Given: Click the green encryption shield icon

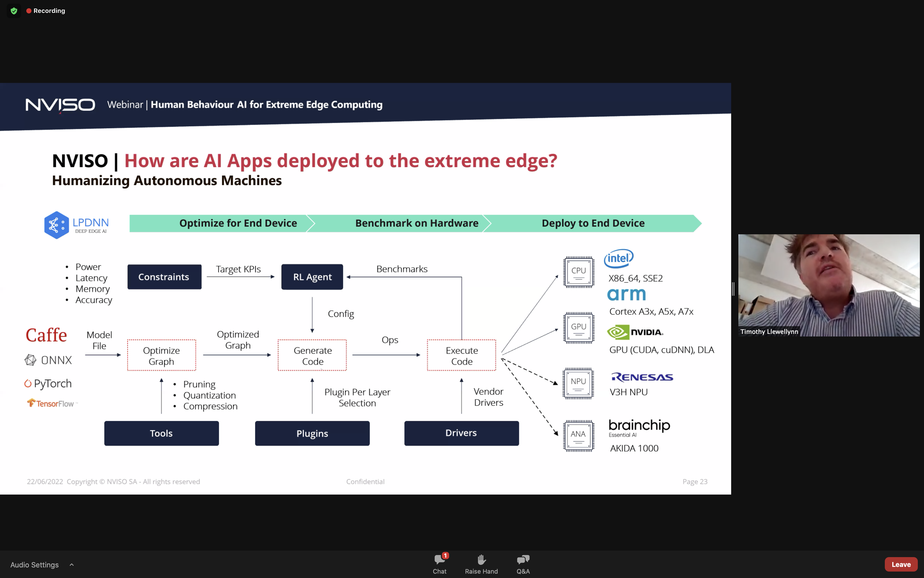Looking at the screenshot, I should [x=14, y=11].
